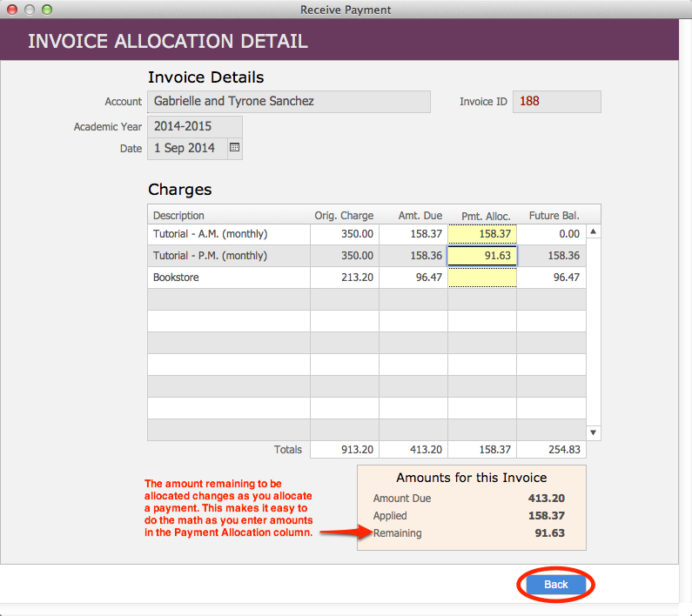Click the Academic Year field 2014-2015
This screenshot has width=692, height=616.
pos(195,127)
